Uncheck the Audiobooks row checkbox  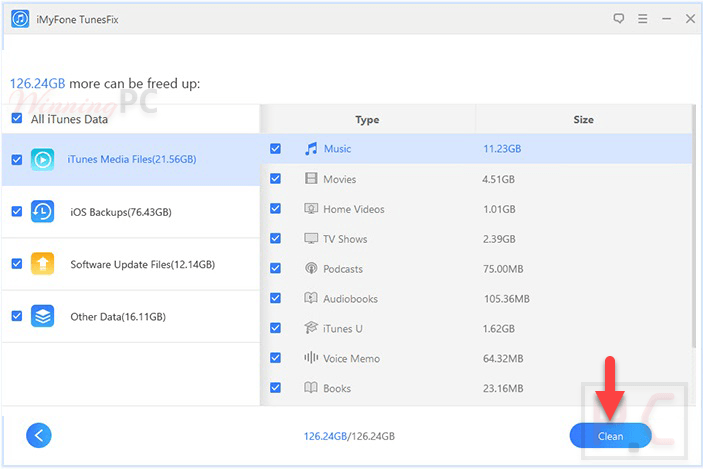pyautogui.click(x=276, y=298)
